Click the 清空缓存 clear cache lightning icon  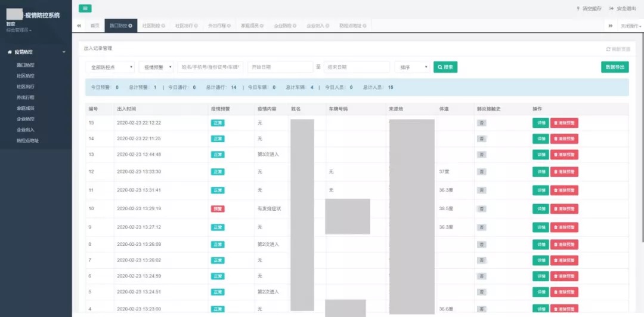(578, 8)
